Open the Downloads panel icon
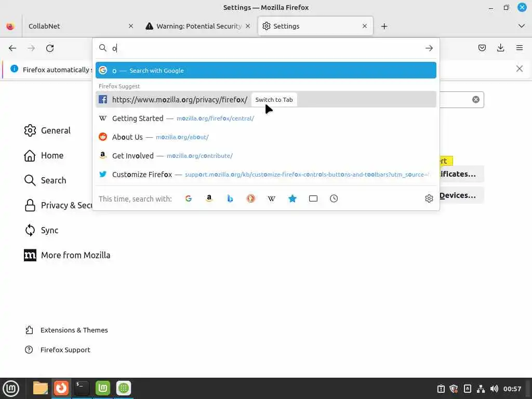Image resolution: width=532 pixels, height=399 pixels. tap(500, 48)
